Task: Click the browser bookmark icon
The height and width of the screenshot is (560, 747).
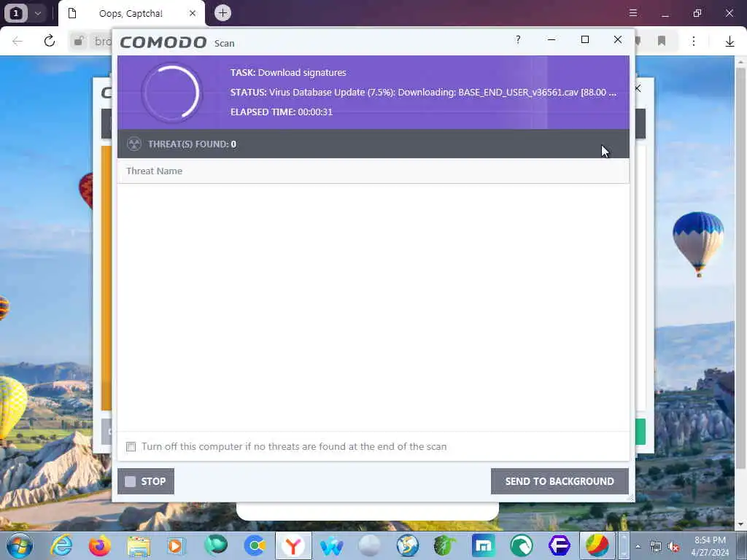Action: coord(662,41)
